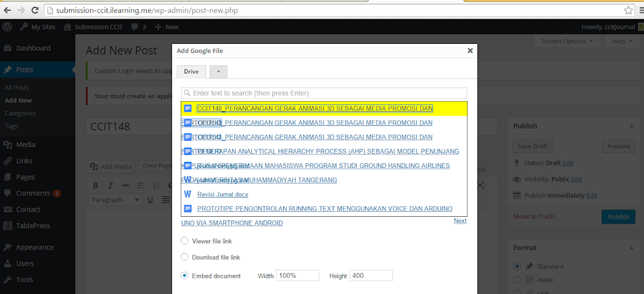Screen dimensions: 644x294
Task: Toggle distraction-free fullscreen editor icon
Action: (481, 185)
